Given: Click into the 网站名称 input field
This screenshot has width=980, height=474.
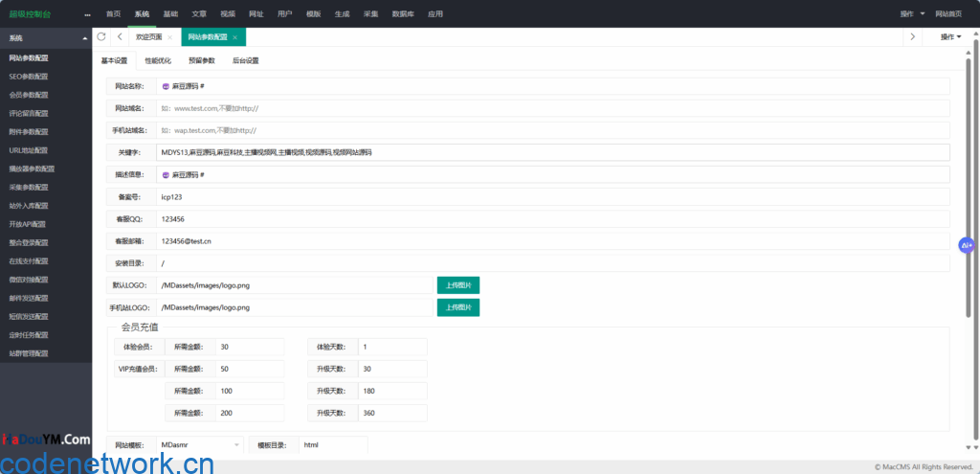Looking at the screenshot, I should pyautogui.click(x=552, y=86).
